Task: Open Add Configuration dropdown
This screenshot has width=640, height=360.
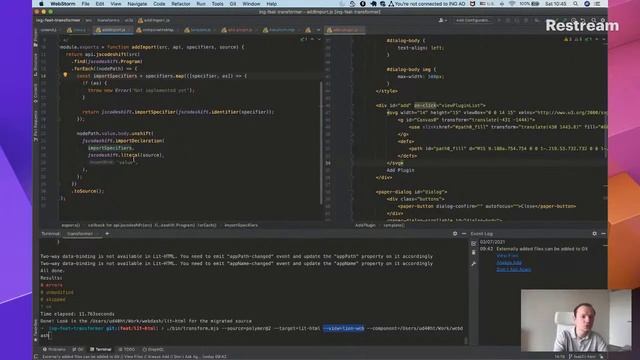Action: [473, 20]
